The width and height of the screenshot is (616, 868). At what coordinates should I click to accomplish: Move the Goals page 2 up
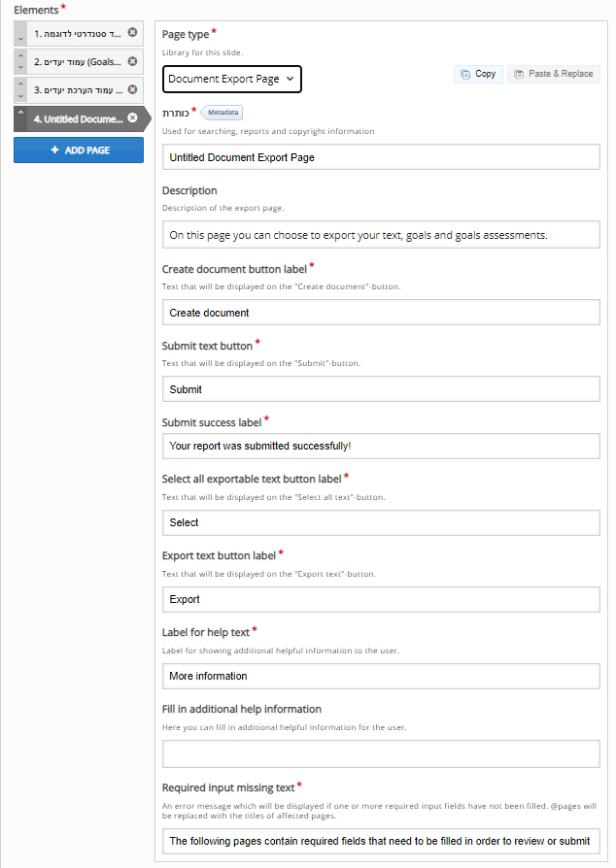tap(20, 55)
